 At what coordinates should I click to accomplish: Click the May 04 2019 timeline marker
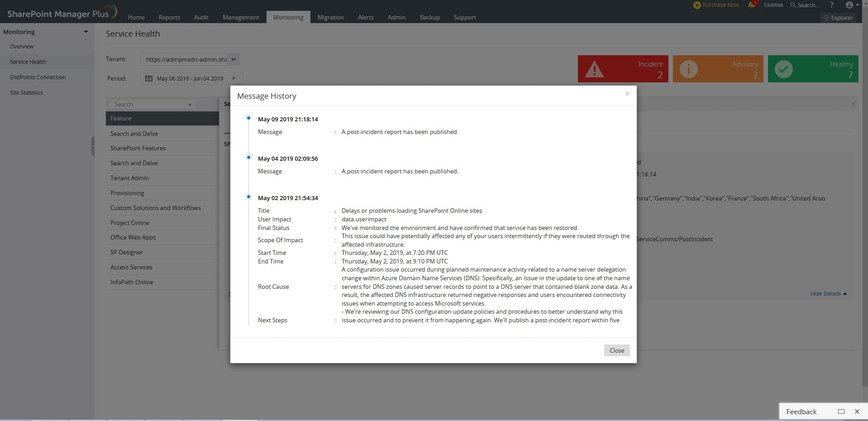248,157
